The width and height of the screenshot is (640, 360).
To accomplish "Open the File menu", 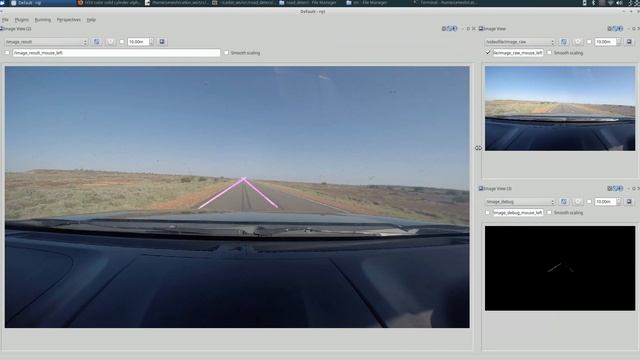I will (5, 20).
